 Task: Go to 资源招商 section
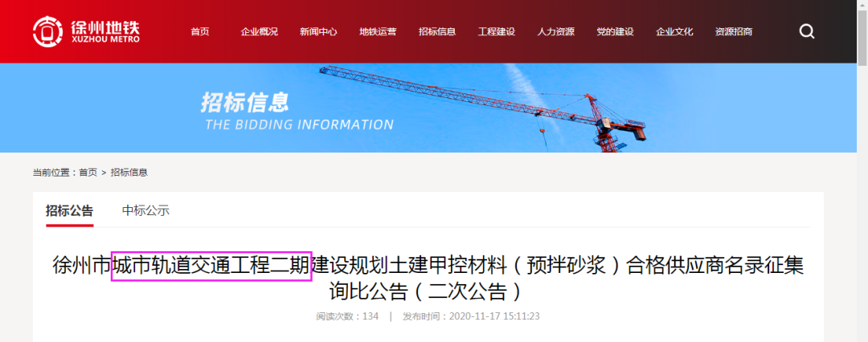(734, 31)
